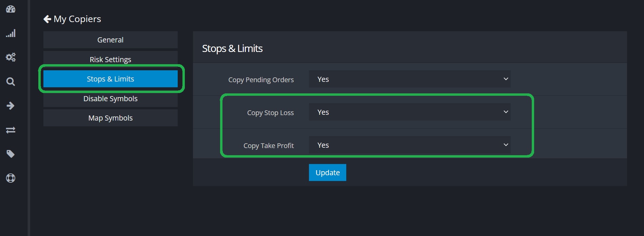The width and height of the screenshot is (644, 236).
Task: Click the My Copiers heading link
Action: click(77, 19)
